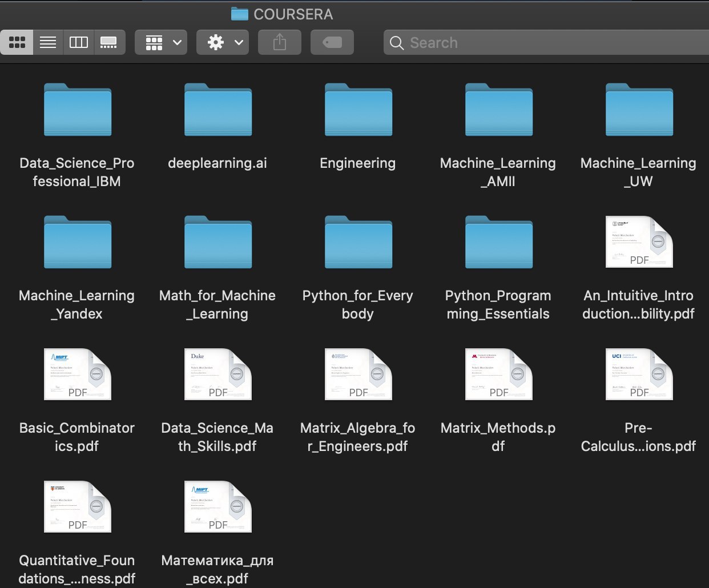This screenshot has width=709, height=588.
Task: Click the Math_for_Machine_Learning name label
Action: click(217, 305)
